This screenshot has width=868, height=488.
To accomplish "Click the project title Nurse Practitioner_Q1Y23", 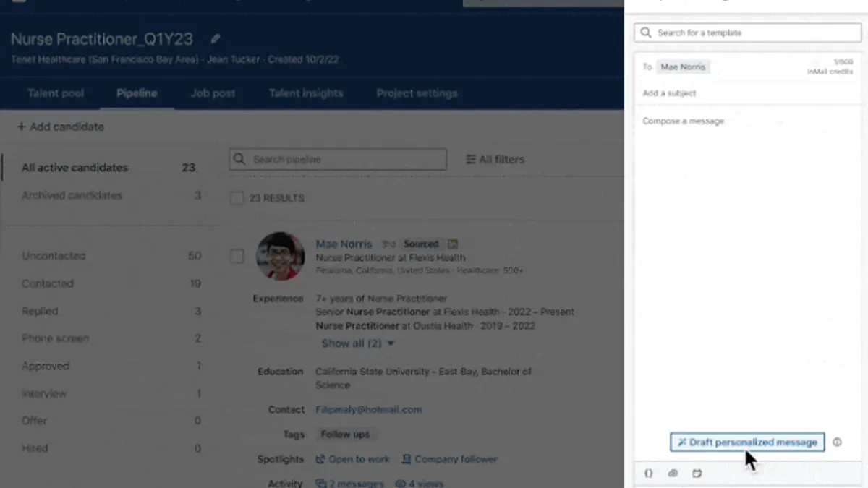I will [101, 39].
